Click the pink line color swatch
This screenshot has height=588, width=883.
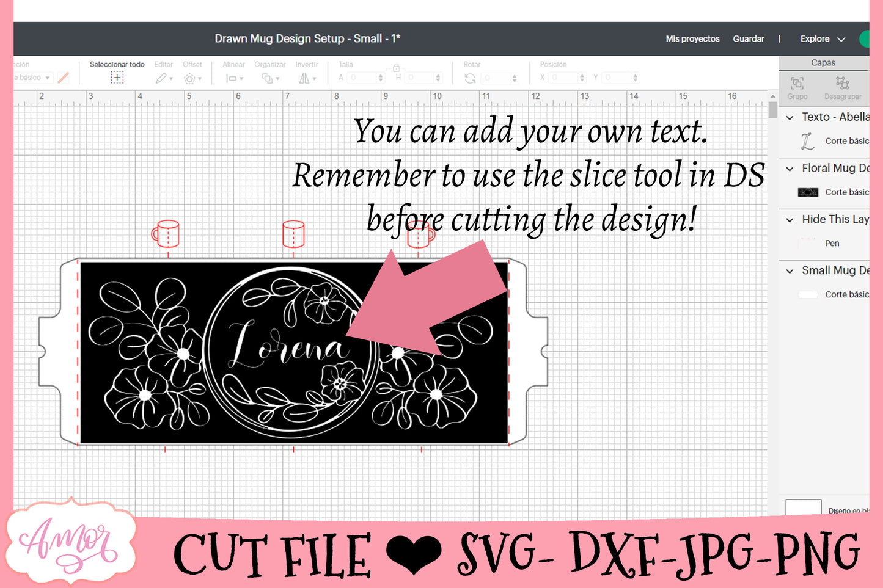pos(64,78)
